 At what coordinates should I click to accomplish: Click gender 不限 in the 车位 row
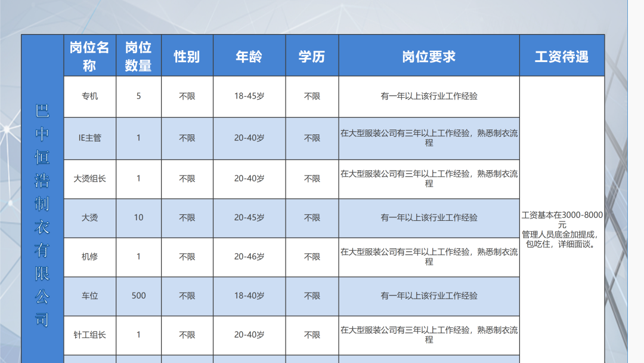pyautogui.click(x=187, y=296)
